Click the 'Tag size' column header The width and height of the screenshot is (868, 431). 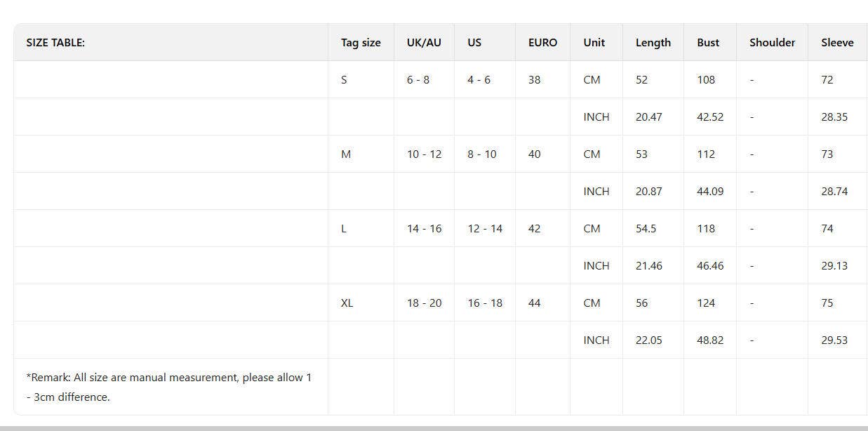pyautogui.click(x=361, y=43)
